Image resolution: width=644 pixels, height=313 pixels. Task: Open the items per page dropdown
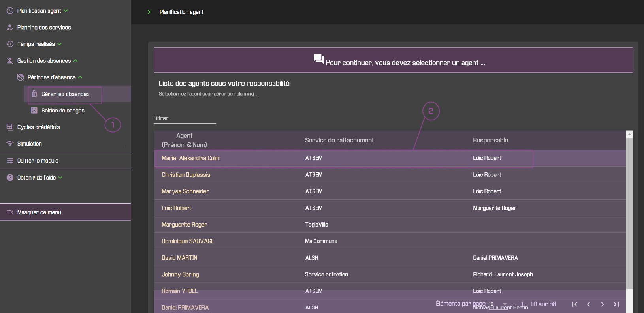[497, 304]
